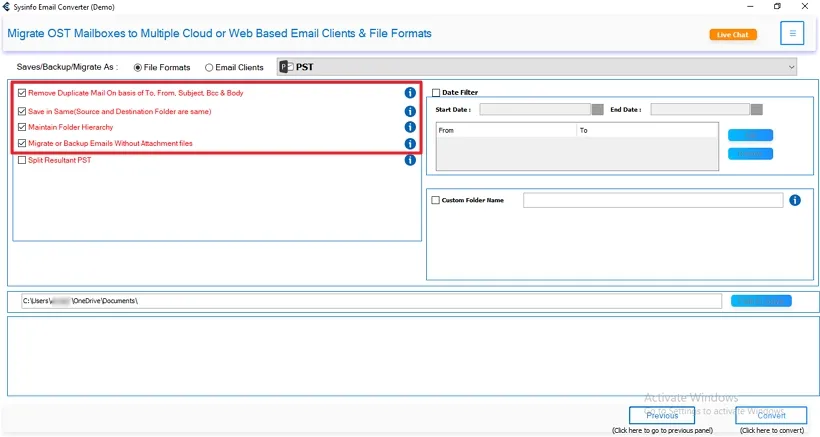The height and width of the screenshot is (437, 820).
Task: Click info icon beside Custom Folder Name
Action: (x=795, y=200)
